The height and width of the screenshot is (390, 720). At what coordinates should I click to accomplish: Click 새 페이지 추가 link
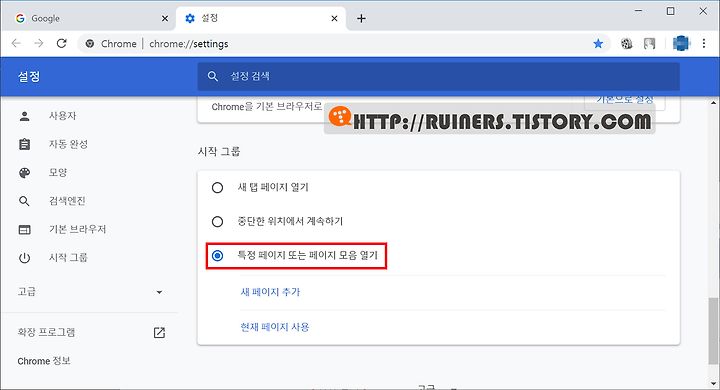(270, 292)
